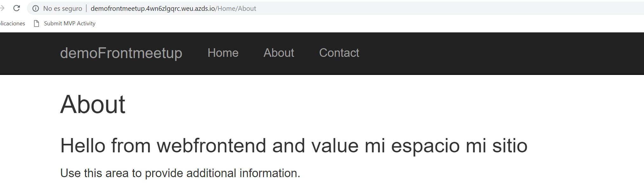Click the /Home/About path in URL
Viewport: 644px width, 193px height.
coord(236,9)
